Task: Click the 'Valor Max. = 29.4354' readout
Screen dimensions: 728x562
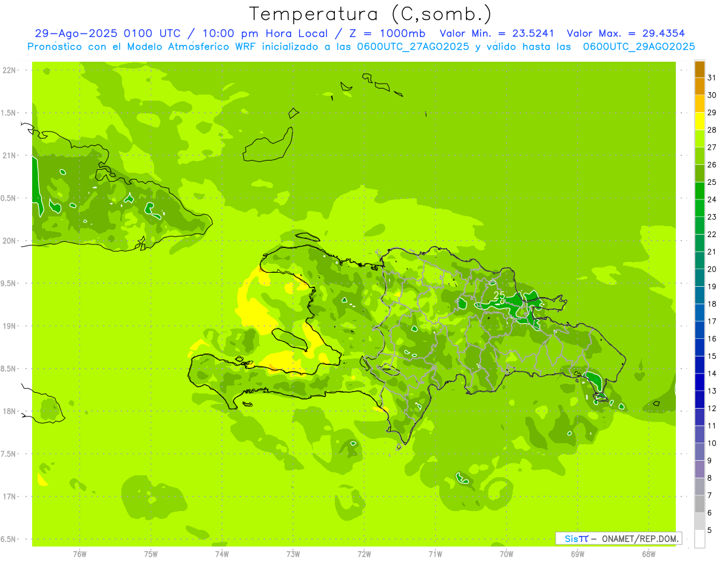Action: pyautogui.click(x=626, y=33)
